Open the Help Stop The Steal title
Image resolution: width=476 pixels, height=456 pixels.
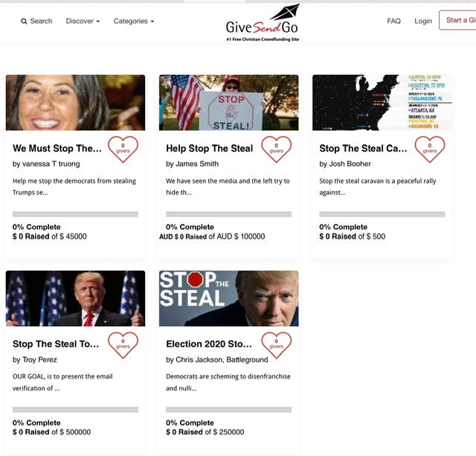209,148
